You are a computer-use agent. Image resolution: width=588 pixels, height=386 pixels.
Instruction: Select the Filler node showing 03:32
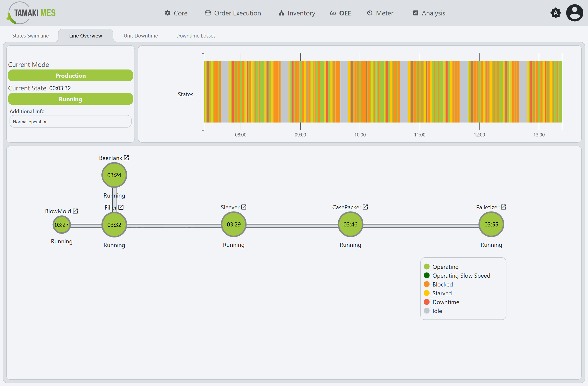tap(114, 225)
